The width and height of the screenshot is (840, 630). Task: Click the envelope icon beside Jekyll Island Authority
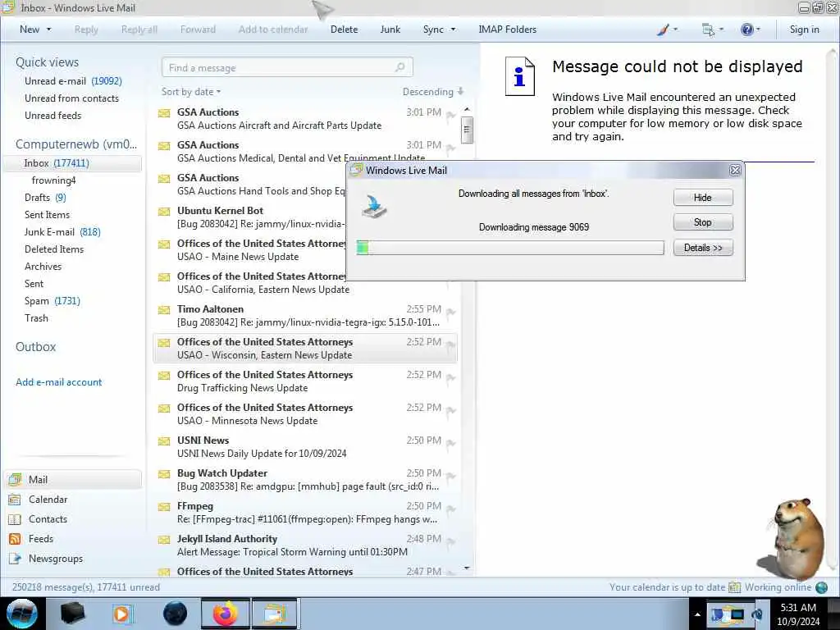pos(164,540)
